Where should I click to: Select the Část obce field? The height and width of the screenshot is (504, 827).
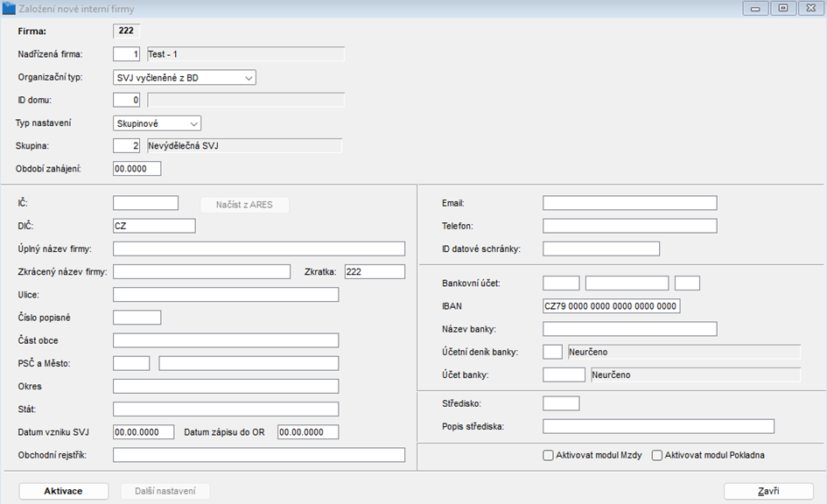tap(226, 340)
